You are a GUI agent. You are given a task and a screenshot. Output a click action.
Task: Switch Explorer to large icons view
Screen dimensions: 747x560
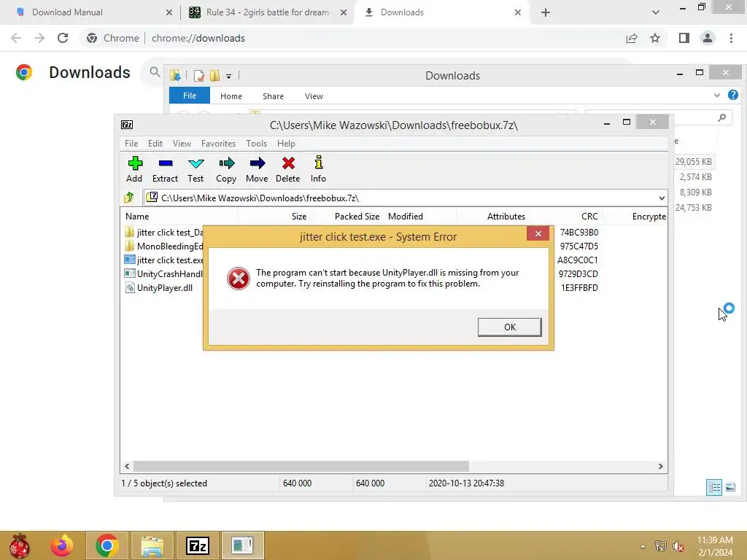pyautogui.click(x=729, y=487)
